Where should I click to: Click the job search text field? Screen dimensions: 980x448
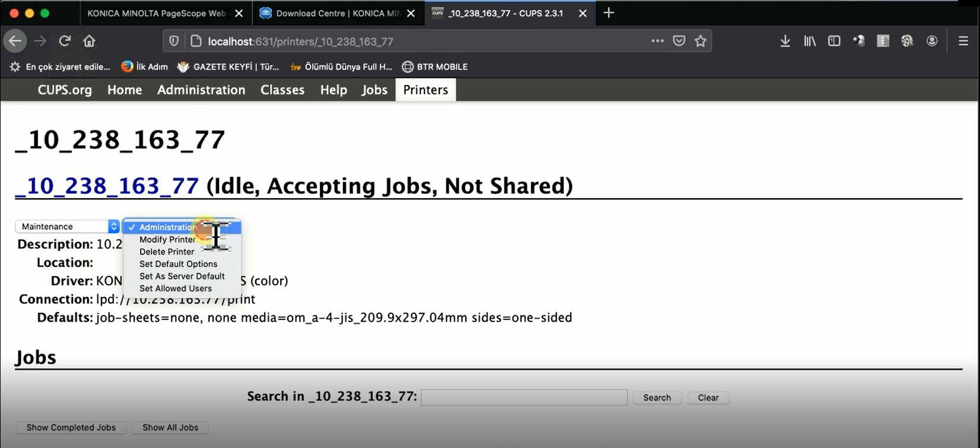[x=524, y=398]
